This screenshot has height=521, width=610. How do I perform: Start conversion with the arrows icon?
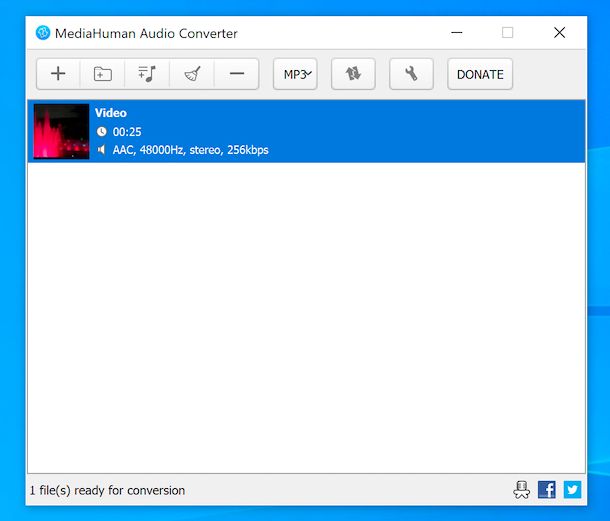point(353,74)
